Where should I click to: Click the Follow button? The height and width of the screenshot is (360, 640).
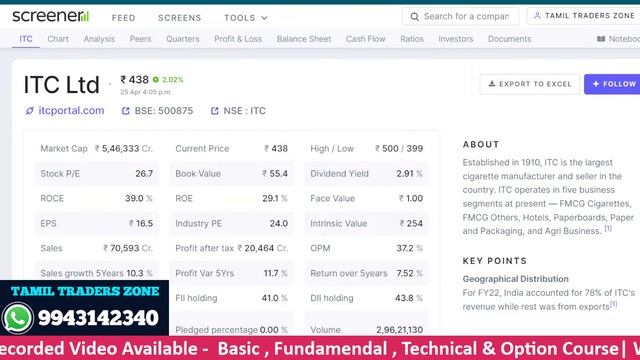pyautogui.click(x=612, y=84)
